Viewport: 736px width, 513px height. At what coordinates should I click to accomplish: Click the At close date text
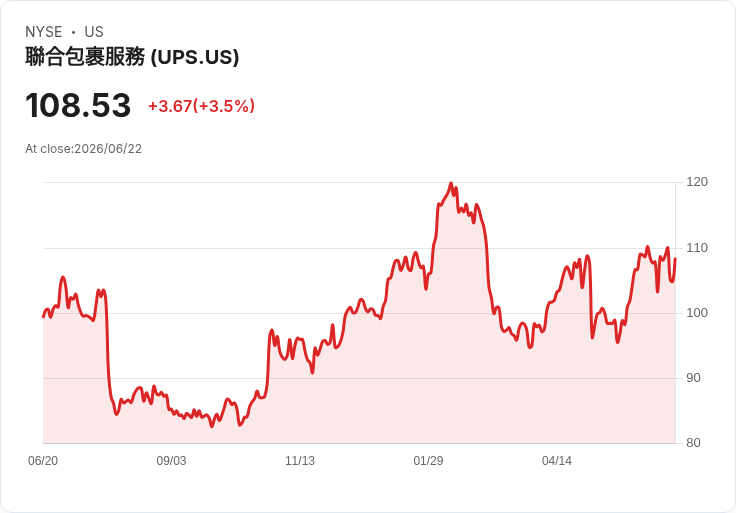84,149
